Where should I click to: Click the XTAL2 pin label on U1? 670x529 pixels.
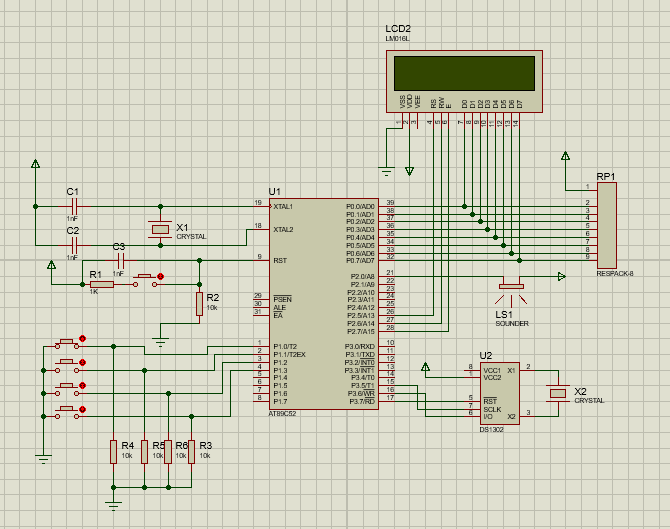click(x=283, y=230)
